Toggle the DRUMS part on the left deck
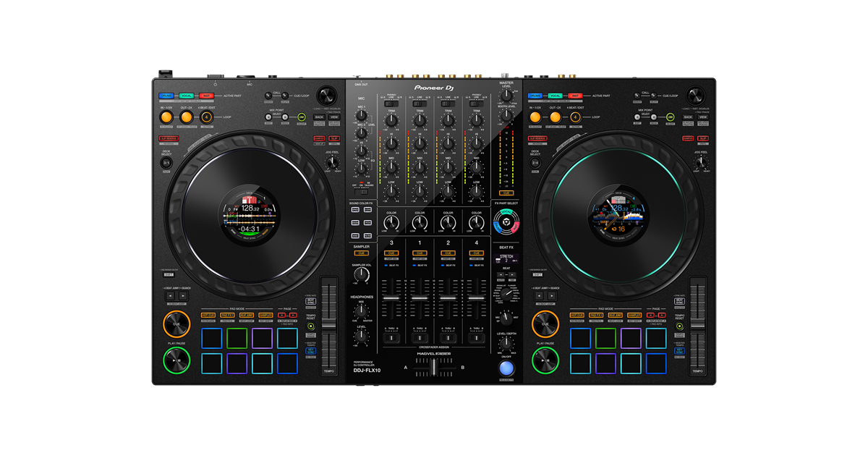The image size is (868, 456). tap(166, 96)
